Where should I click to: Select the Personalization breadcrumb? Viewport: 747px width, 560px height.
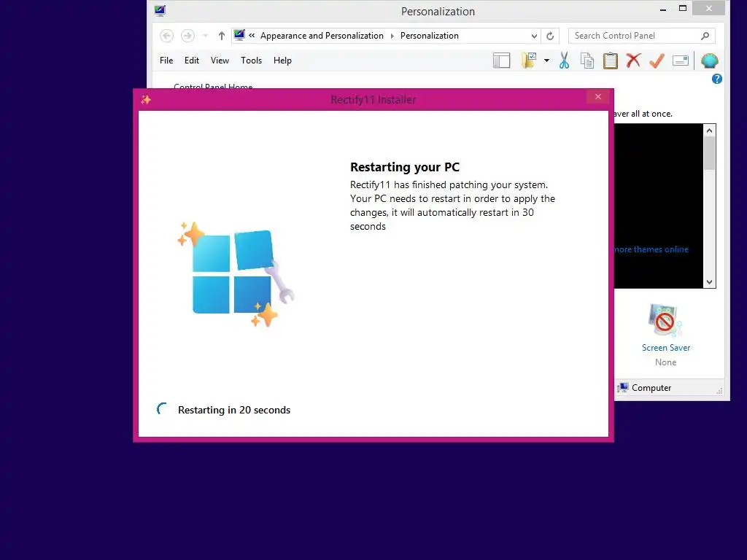pos(429,36)
